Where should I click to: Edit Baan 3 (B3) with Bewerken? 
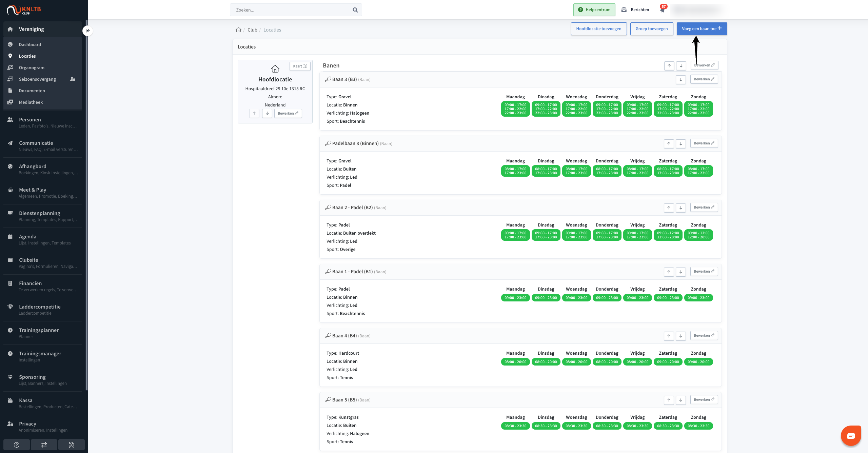[704, 79]
